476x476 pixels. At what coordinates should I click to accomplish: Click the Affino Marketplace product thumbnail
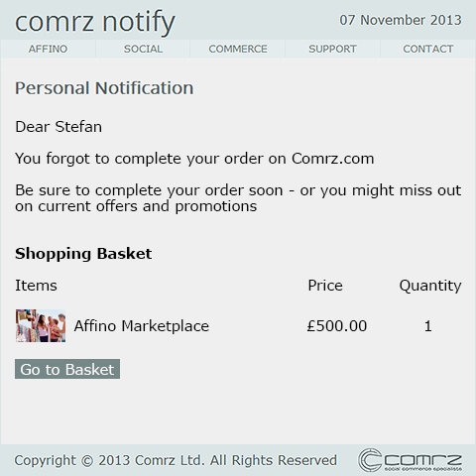click(x=41, y=325)
